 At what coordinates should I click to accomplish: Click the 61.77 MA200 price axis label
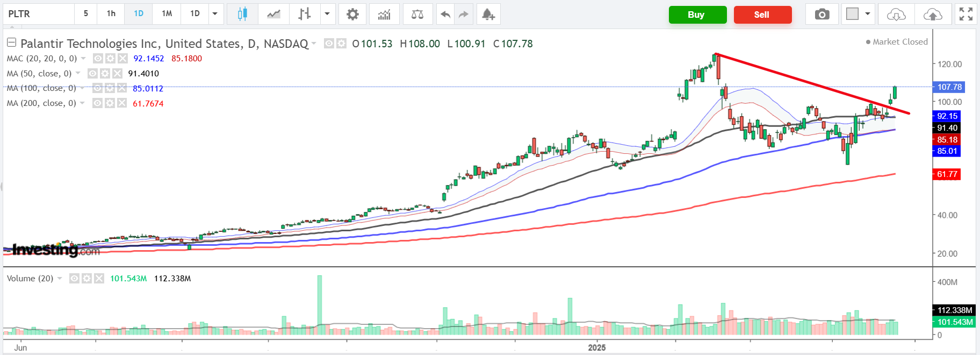[947, 174]
